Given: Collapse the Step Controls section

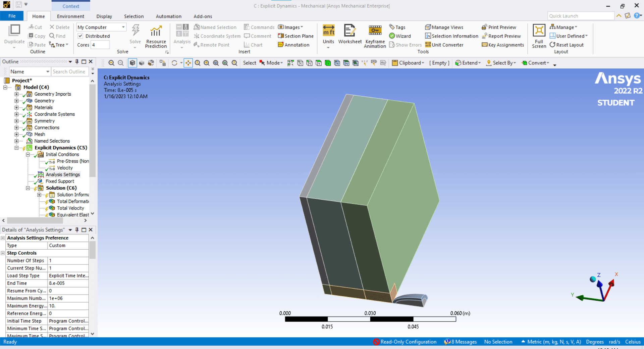Looking at the screenshot, I should click(3, 253).
